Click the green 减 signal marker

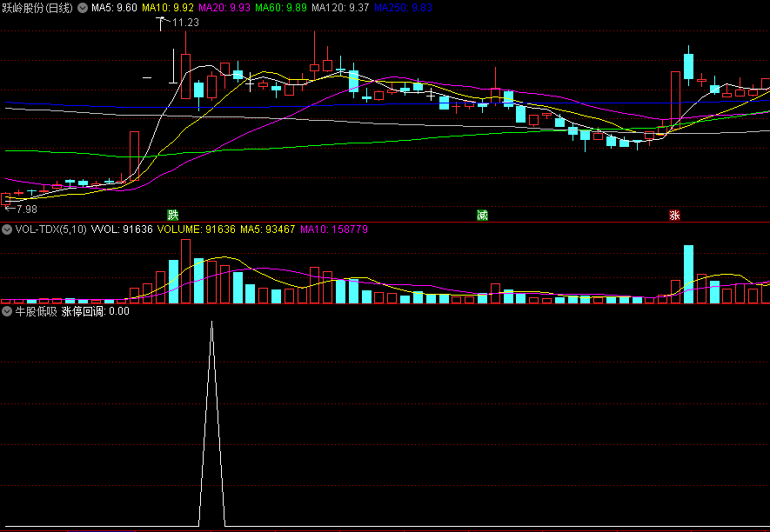tap(482, 215)
